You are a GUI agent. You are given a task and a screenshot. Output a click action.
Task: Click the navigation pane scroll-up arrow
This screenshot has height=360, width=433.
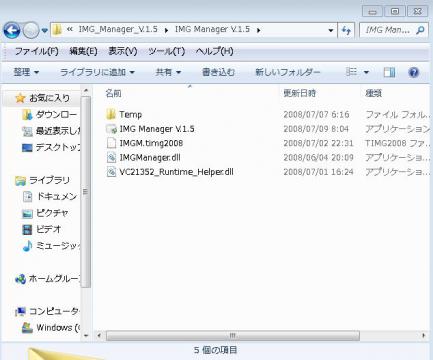point(86,91)
